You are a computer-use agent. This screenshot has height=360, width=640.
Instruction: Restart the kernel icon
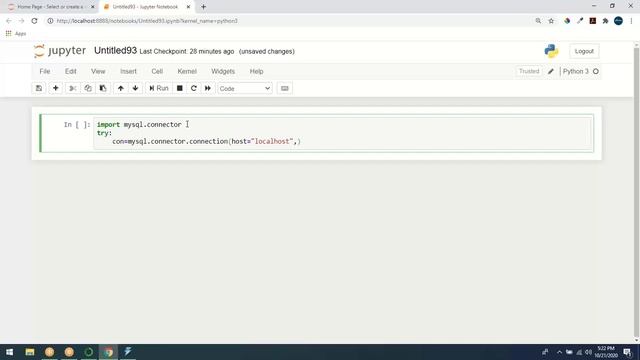coord(194,88)
